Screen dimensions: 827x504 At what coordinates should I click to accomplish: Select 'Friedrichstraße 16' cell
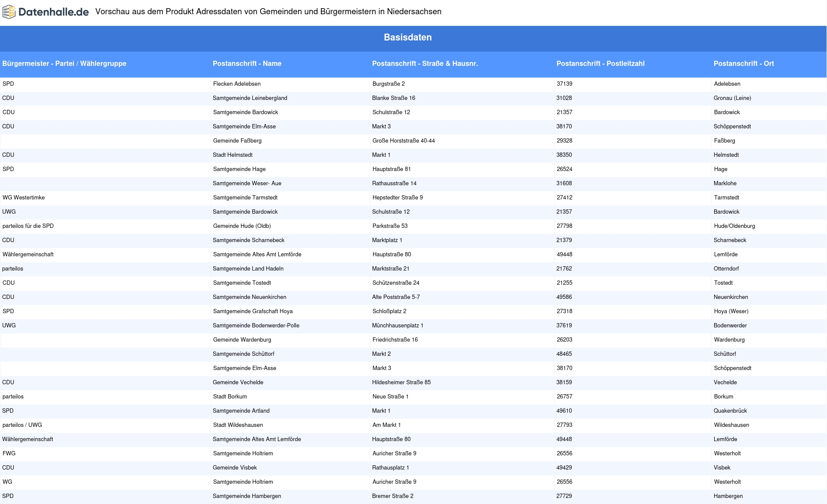[462, 340]
